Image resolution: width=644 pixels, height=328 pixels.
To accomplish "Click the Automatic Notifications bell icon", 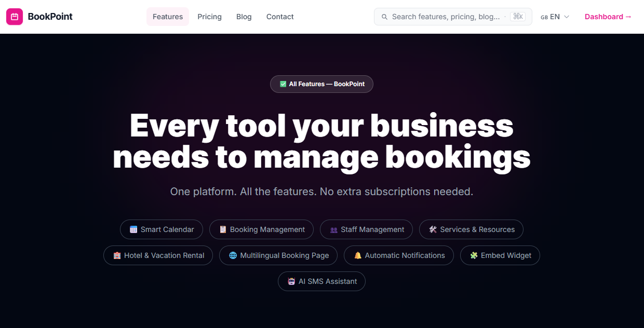I will (358, 255).
